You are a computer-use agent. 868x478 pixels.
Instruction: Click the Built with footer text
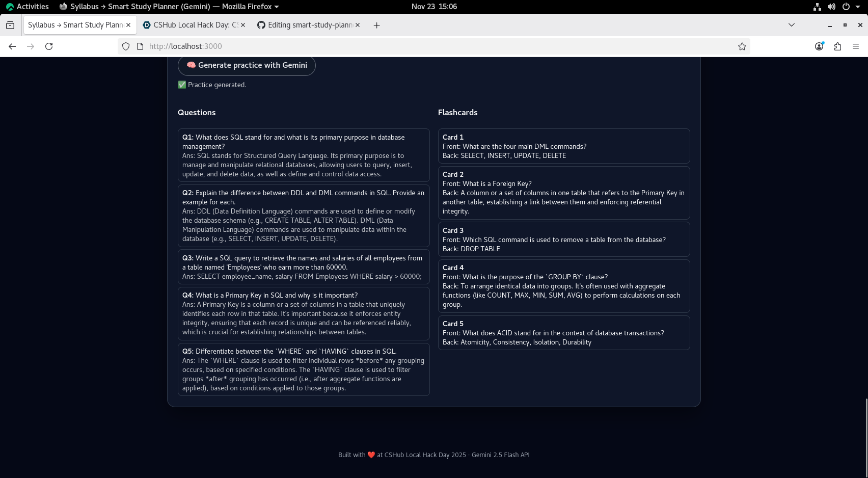tap(434, 455)
